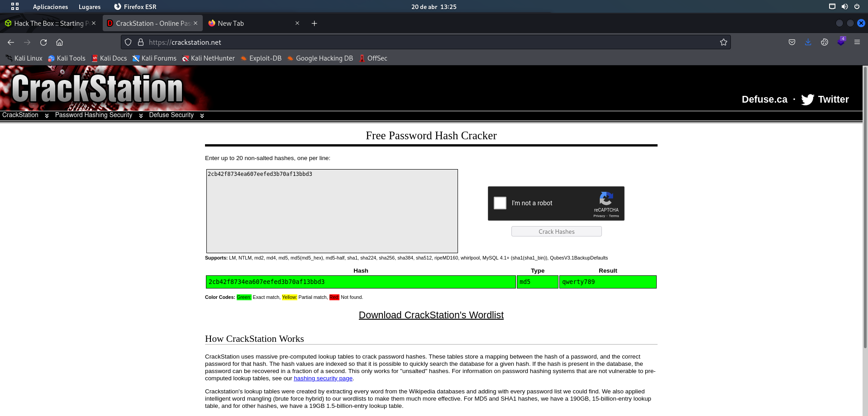Click the Twitter bird icon
Screen dimensions: 868x416
click(807, 99)
